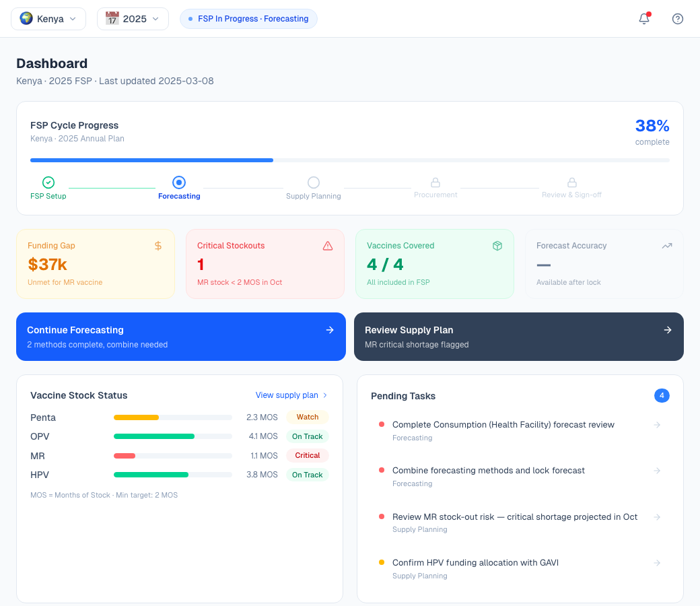Click the pending tasks count badge 4
This screenshot has height=606, width=700.
(662, 396)
